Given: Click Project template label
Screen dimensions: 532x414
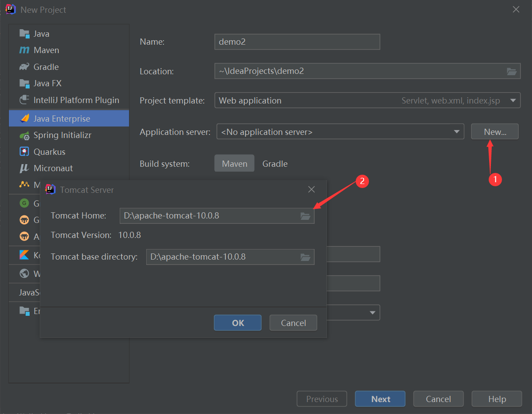Looking at the screenshot, I should [172, 100].
